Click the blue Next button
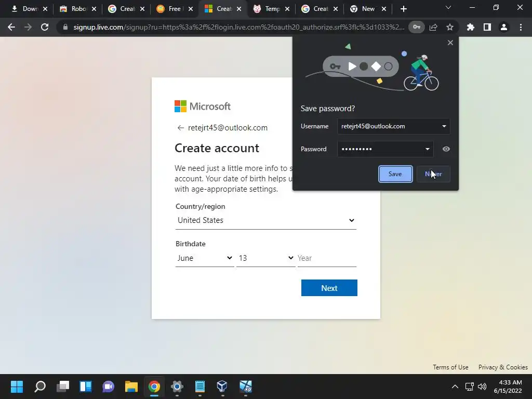The height and width of the screenshot is (399, 532). point(329,288)
